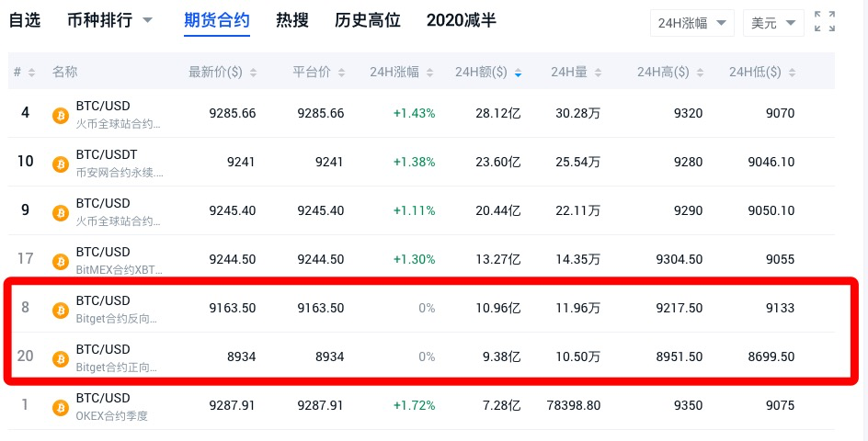Viewport: 868px width, 441px height.
Task: Select the 期货合约 tab
Action: point(216,21)
